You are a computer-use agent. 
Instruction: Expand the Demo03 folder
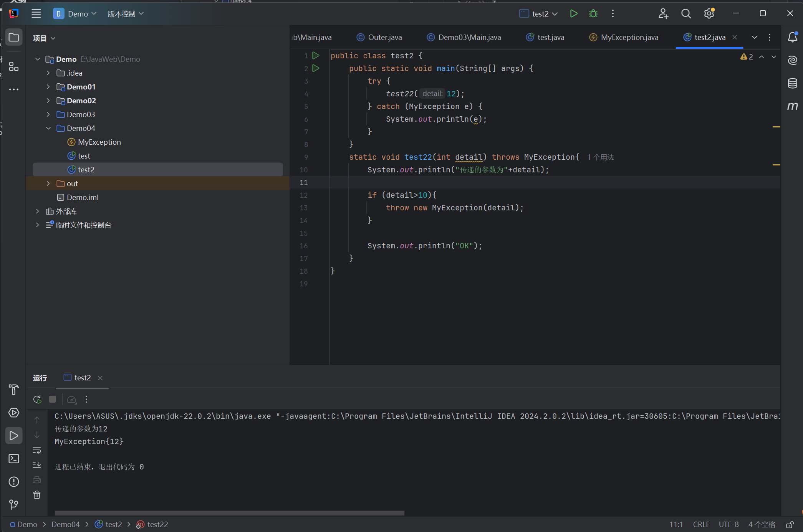[x=48, y=114]
